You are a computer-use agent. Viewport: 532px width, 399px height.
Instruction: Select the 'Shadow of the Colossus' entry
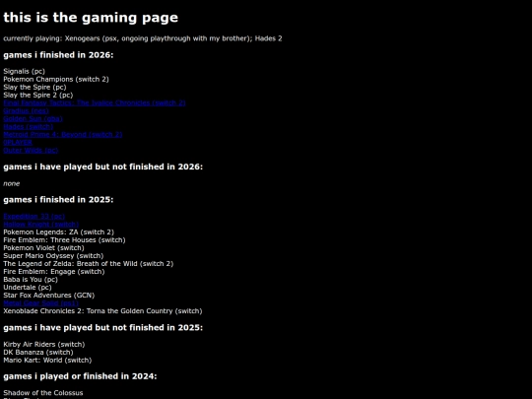tap(43, 393)
